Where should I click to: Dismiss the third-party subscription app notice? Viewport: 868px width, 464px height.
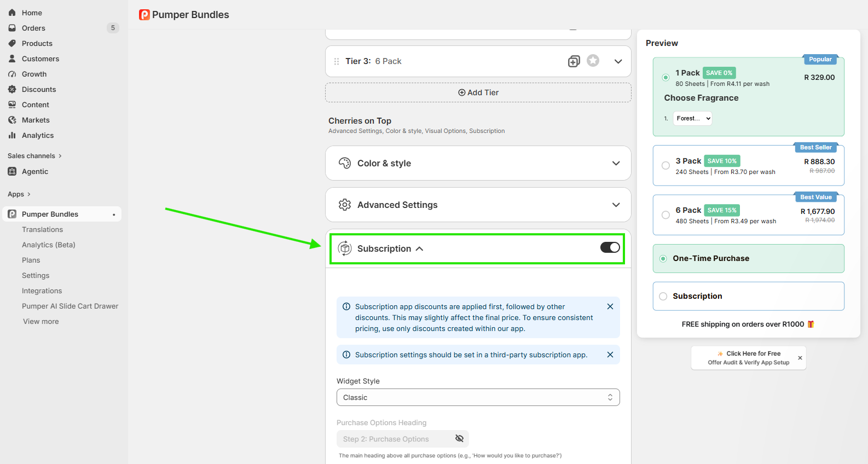(610, 355)
